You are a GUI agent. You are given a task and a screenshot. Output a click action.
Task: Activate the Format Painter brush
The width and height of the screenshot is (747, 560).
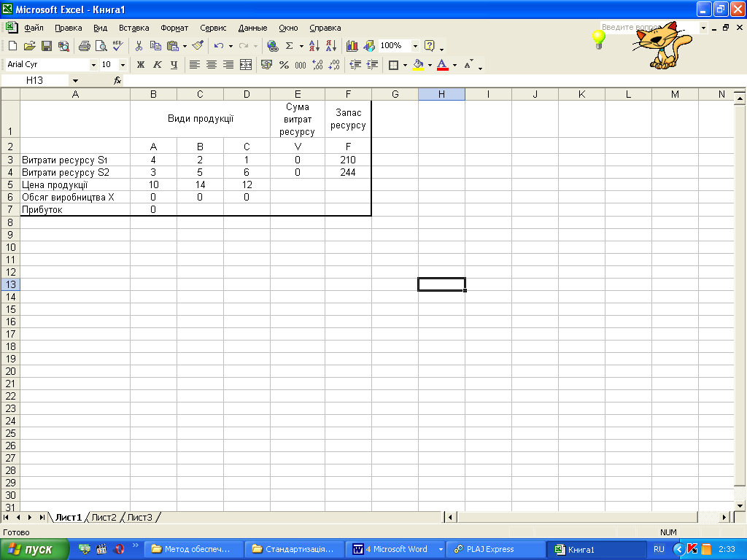[x=198, y=46]
